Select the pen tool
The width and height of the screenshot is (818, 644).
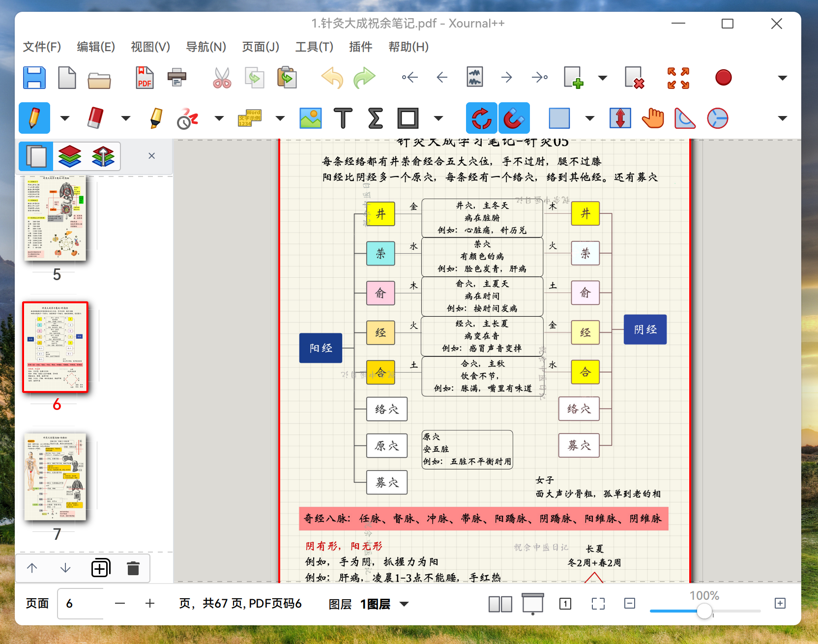33,118
